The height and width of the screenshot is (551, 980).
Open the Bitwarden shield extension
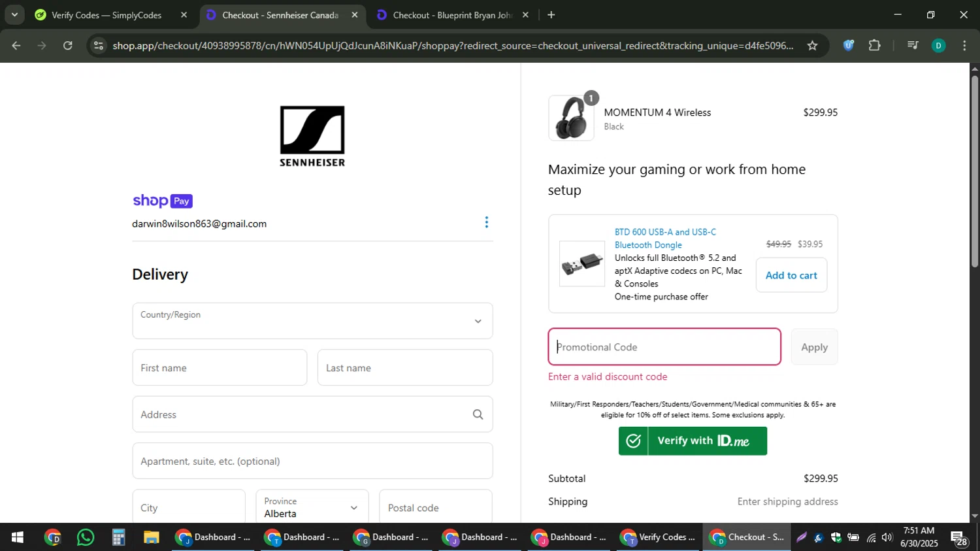[x=849, y=45]
